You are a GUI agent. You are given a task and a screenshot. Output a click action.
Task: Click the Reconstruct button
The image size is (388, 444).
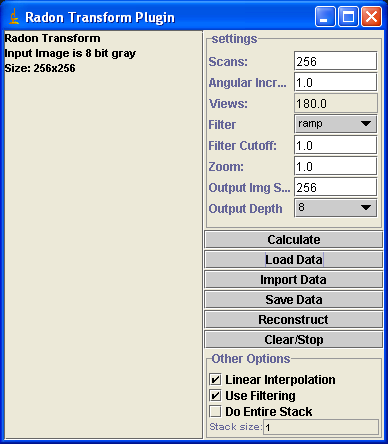pyautogui.click(x=294, y=320)
